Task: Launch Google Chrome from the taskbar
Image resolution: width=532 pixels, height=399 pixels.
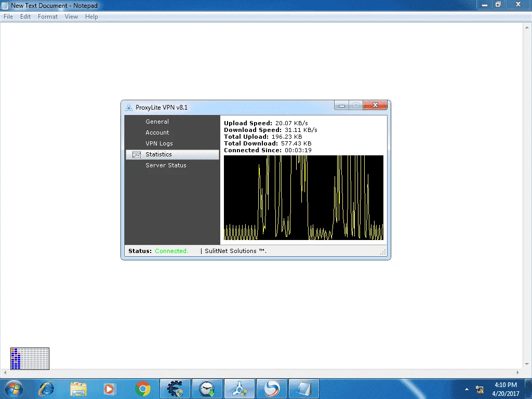Action: 143,389
